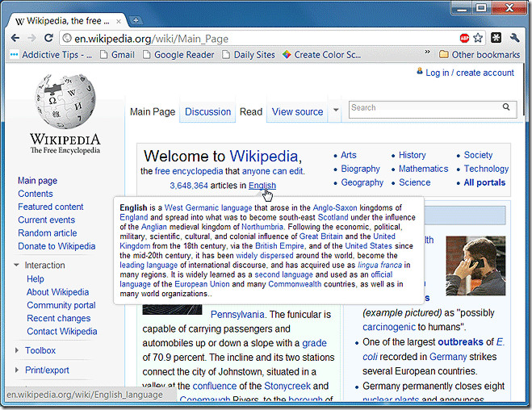The image size is (532, 410).
Task: Click Log in / create account
Action: [x=470, y=73]
